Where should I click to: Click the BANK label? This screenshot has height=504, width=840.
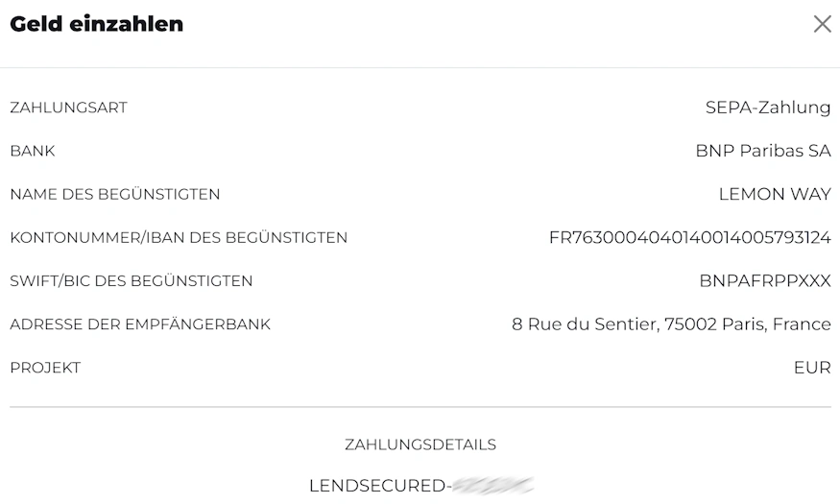tap(33, 151)
